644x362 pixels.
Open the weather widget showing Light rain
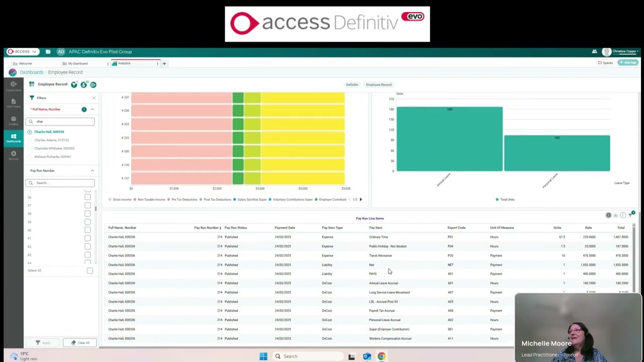click(23, 356)
